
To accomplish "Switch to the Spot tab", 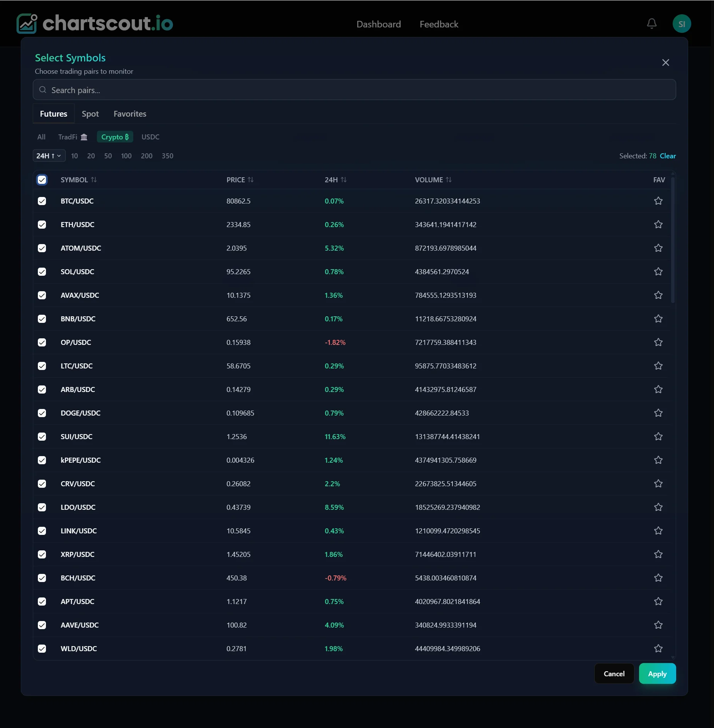I will pos(90,114).
